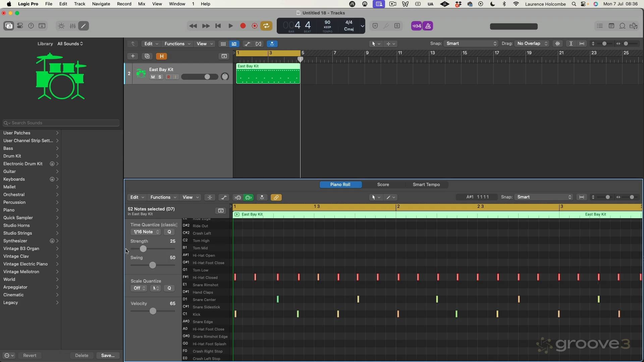The width and height of the screenshot is (644, 362).
Task: Open Tracks area Functions dropdown menu
Action: [177, 44]
